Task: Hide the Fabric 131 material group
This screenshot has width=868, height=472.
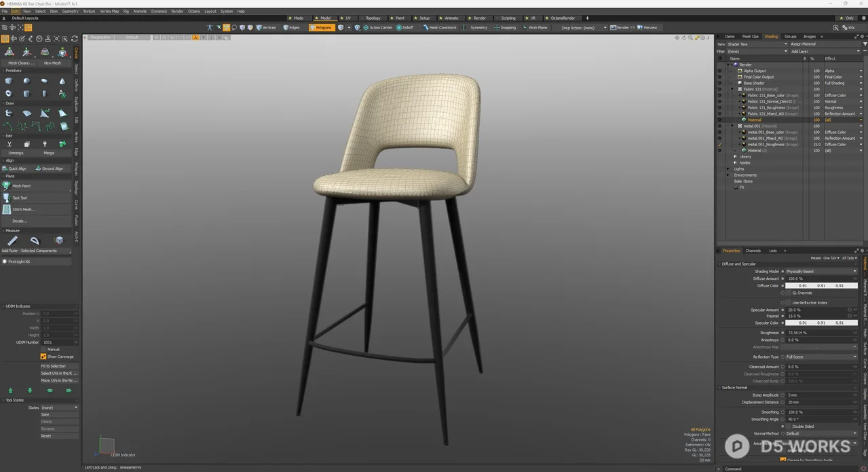Action: (x=719, y=89)
